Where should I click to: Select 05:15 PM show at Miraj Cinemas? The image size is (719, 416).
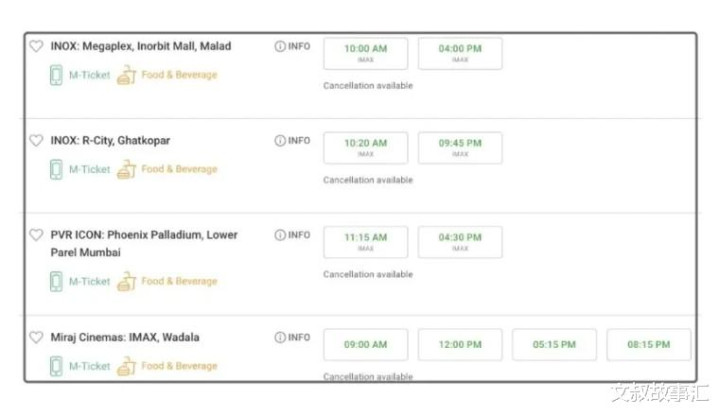point(554,344)
